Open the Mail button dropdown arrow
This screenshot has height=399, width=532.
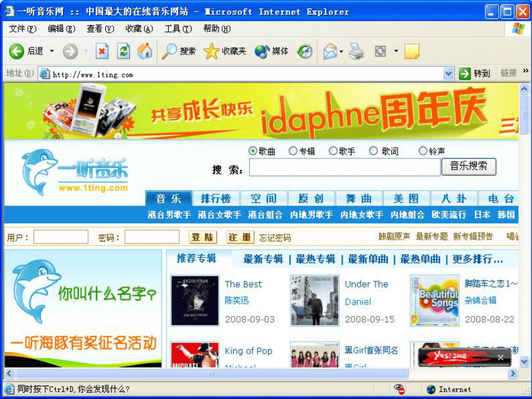point(341,51)
